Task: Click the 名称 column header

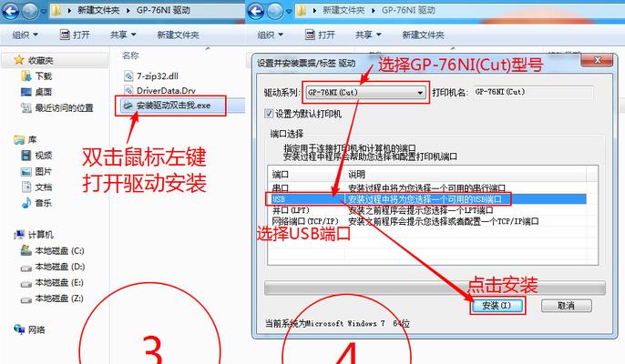Action: 131,56
